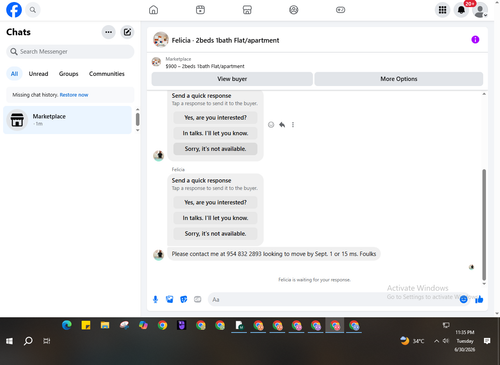
Task: Click the conversation scrollbar thumb
Action: coord(484,225)
